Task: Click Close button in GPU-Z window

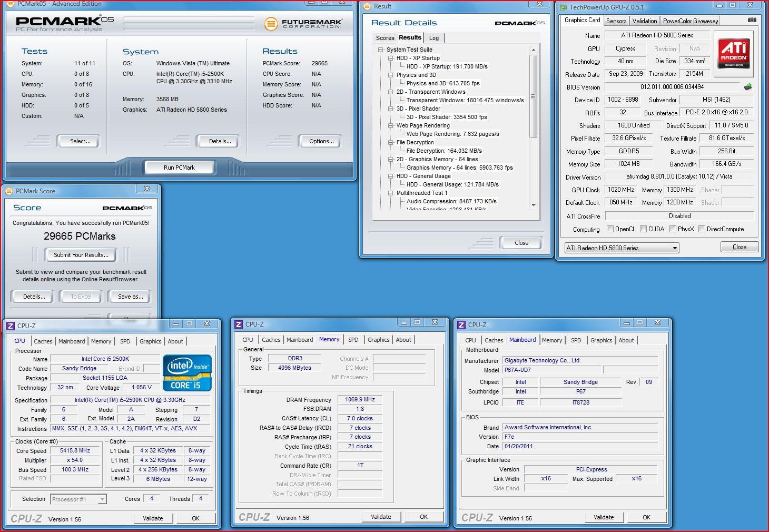Action: 740,247
